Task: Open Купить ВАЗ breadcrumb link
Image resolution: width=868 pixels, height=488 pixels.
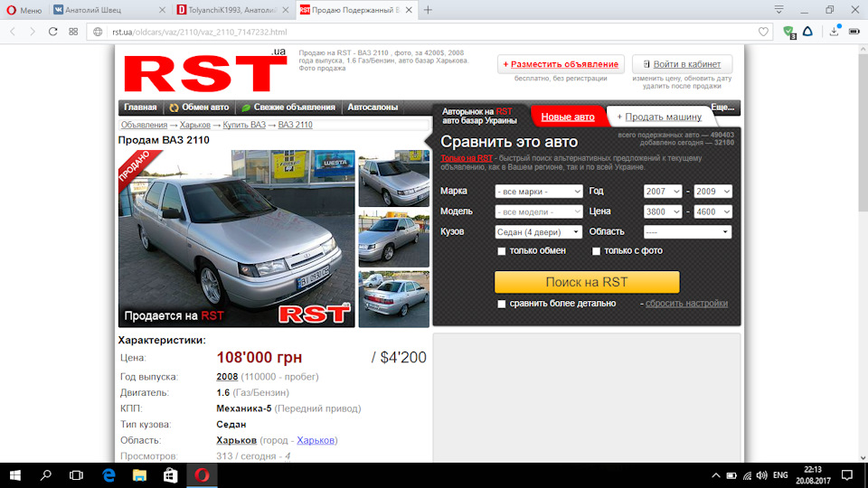Action: (244, 125)
